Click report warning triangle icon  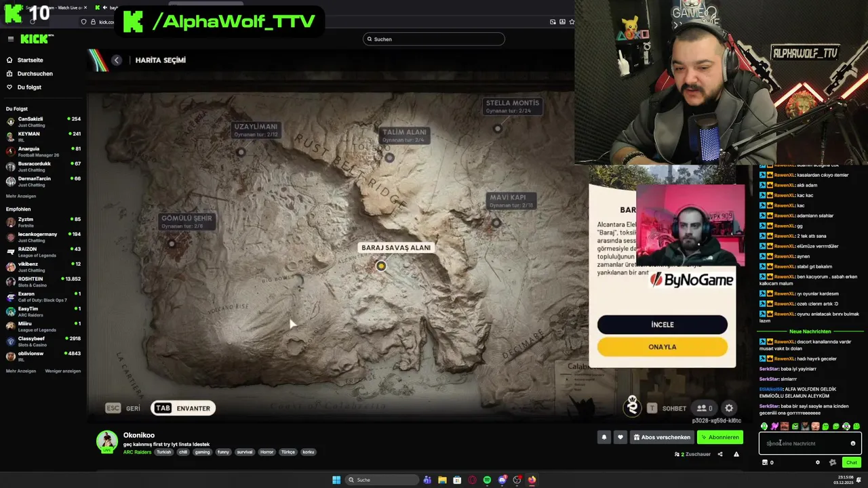(x=736, y=454)
